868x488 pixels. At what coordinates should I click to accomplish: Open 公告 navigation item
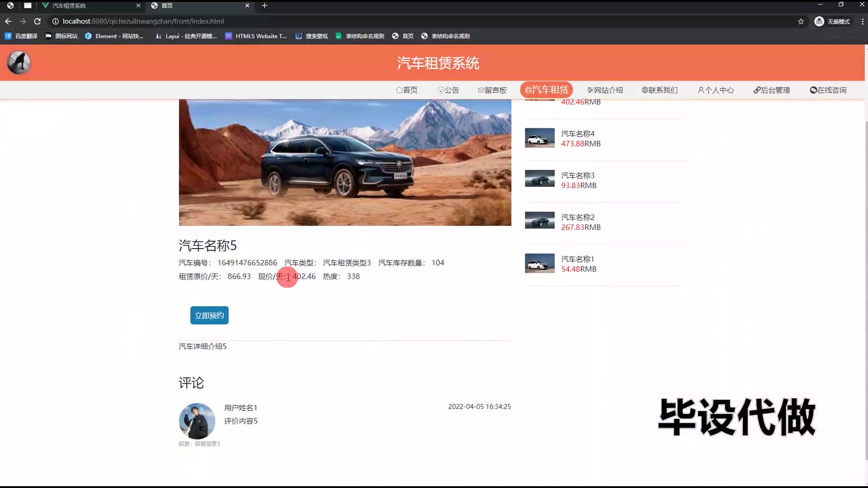point(448,90)
